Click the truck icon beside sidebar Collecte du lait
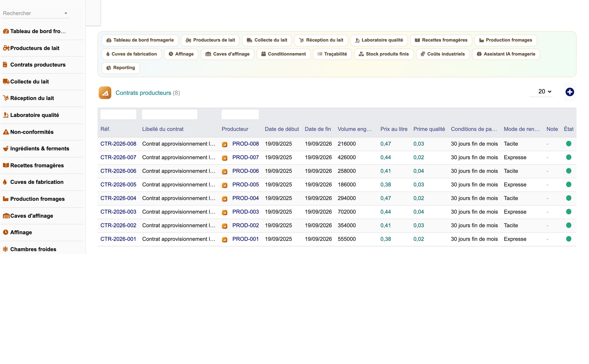 point(6,82)
